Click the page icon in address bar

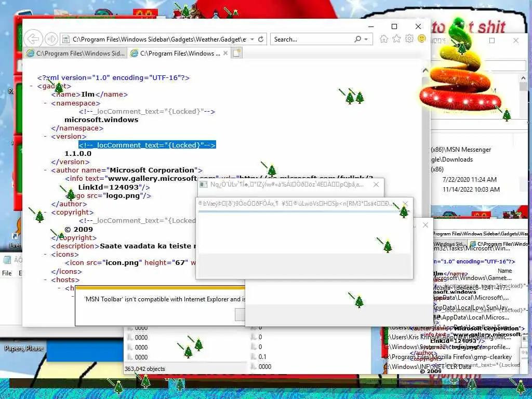[66, 39]
